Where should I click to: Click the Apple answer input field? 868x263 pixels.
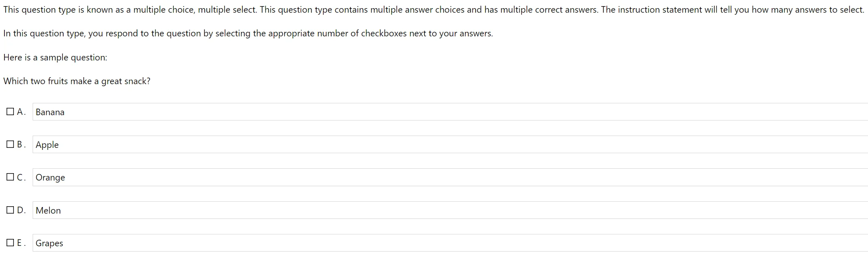coord(245,145)
